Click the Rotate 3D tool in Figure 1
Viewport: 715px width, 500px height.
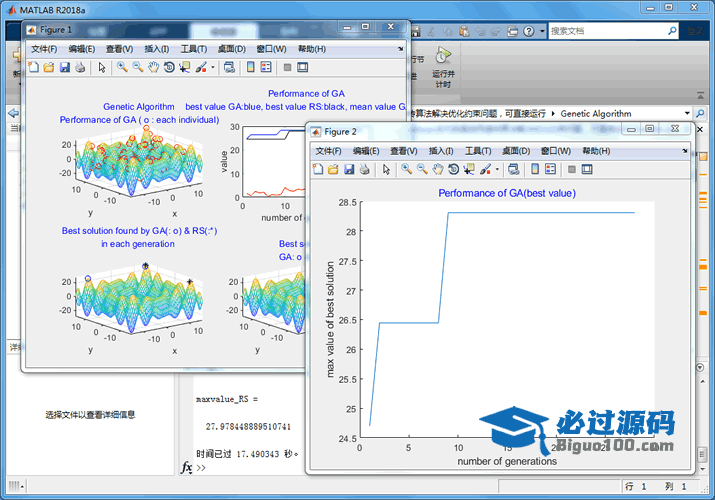click(170, 68)
